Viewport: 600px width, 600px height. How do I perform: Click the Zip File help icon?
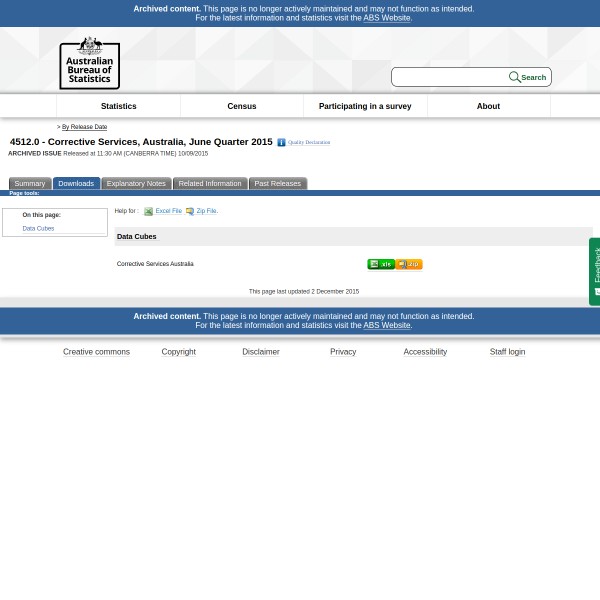coord(189,212)
